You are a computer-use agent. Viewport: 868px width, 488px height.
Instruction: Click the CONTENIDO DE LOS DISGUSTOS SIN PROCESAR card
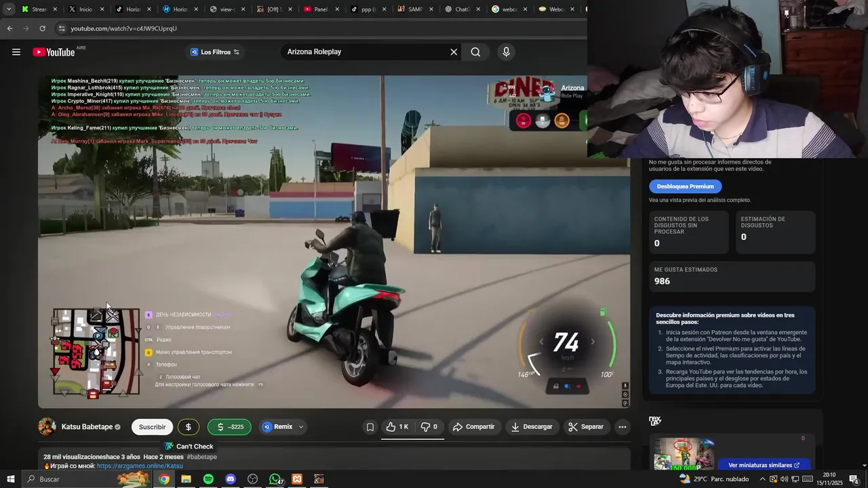coord(688,232)
